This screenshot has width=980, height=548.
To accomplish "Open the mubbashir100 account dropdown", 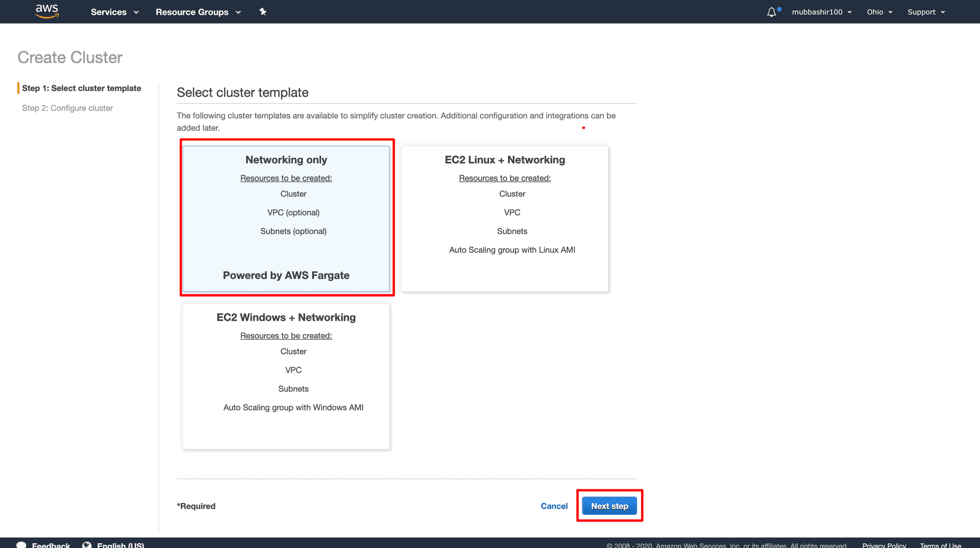I will click(x=822, y=12).
